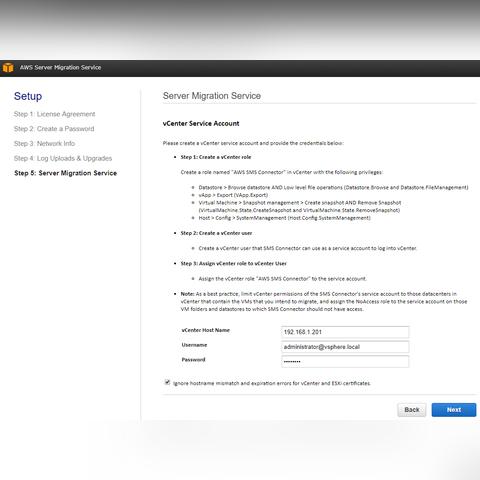The height and width of the screenshot is (480, 480).
Task: Click the 'vApp > Export' privilege line
Action: tap(233, 195)
